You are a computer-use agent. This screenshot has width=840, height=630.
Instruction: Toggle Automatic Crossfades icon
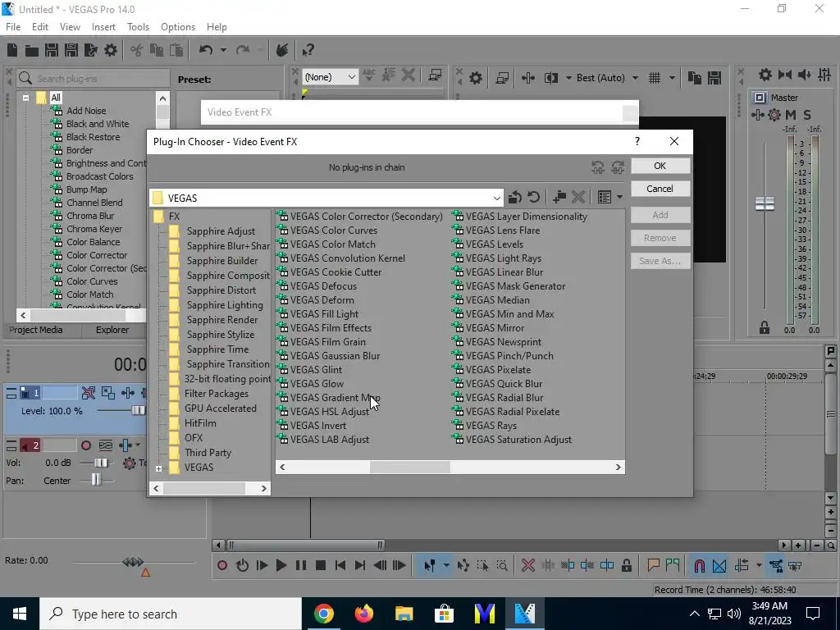[719, 565]
